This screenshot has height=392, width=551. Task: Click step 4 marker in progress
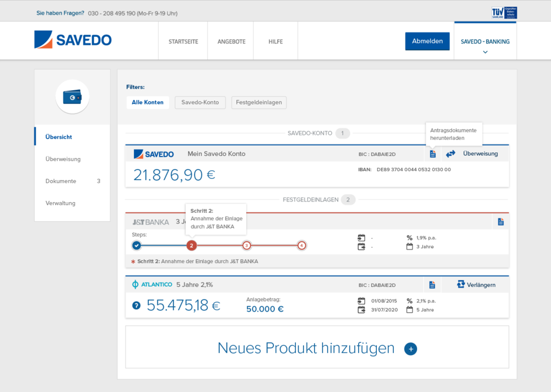301,246
